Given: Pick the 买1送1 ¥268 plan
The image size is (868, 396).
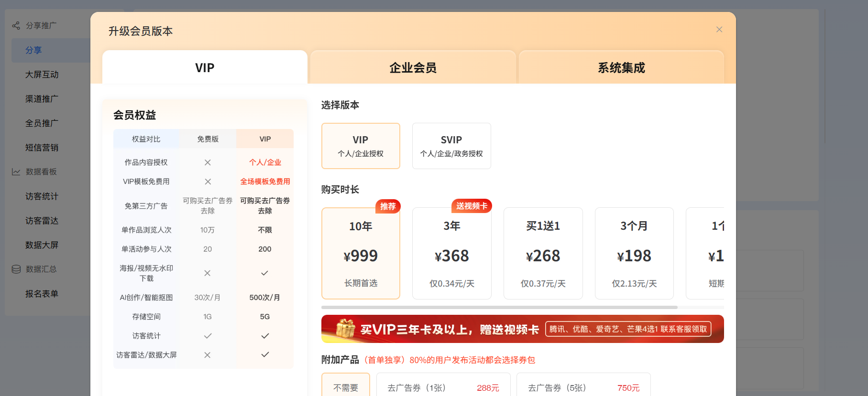Looking at the screenshot, I should 543,254.
